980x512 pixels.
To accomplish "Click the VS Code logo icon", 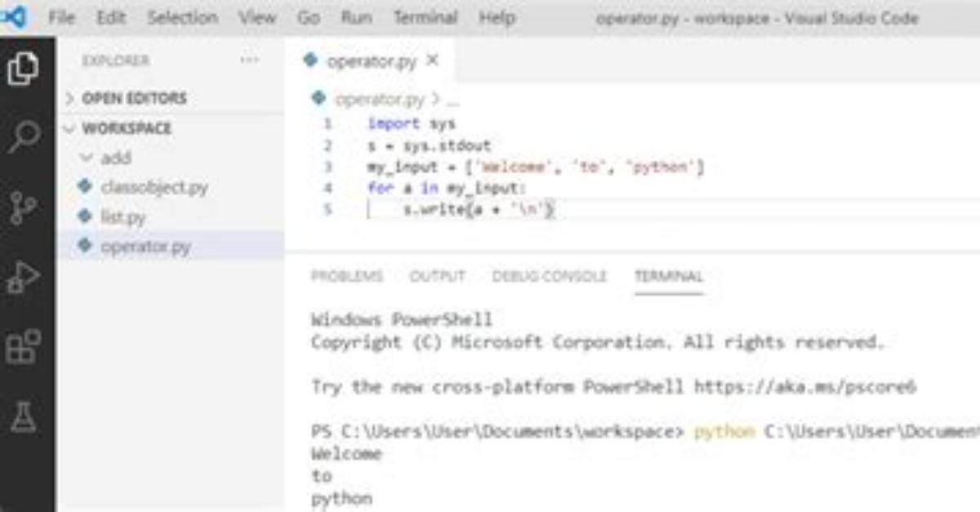I will point(14,17).
